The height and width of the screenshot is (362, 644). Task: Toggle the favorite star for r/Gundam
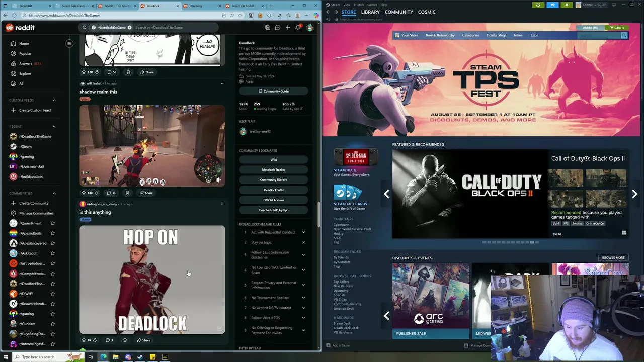pos(53,324)
